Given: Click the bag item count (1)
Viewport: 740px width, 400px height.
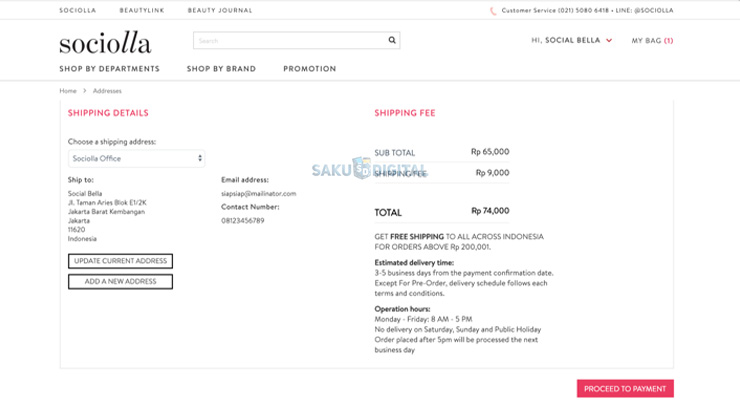Looking at the screenshot, I should click(x=669, y=41).
